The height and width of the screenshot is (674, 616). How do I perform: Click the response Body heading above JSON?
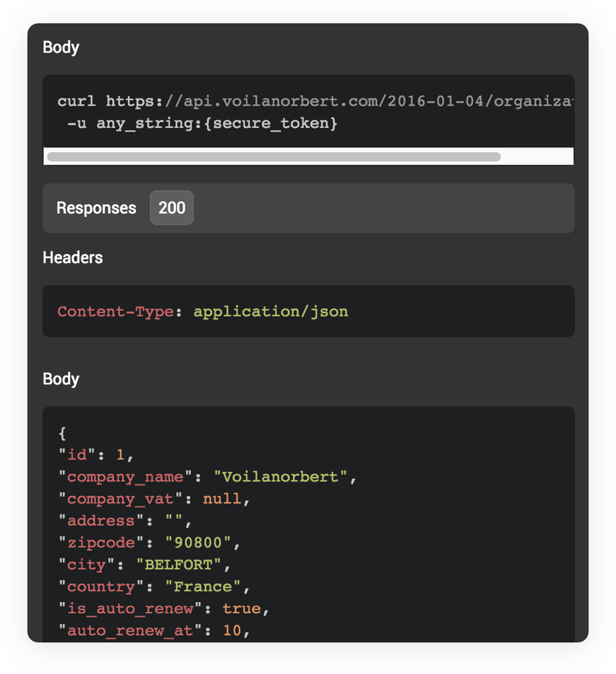(61, 379)
